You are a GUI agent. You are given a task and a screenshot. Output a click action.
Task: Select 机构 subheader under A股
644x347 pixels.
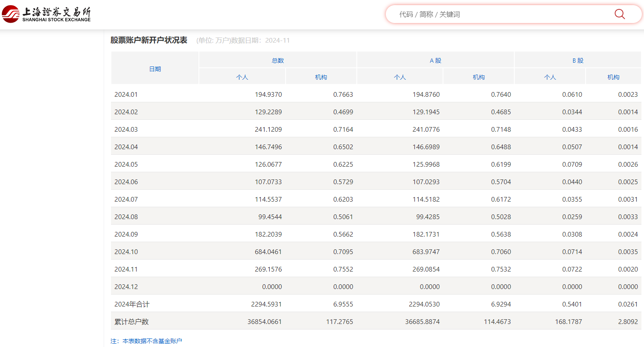[x=478, y=77]
